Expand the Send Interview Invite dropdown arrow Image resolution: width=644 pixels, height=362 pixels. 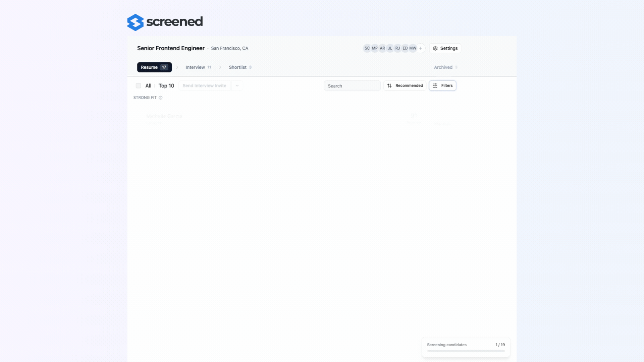(x=237, y=86)
